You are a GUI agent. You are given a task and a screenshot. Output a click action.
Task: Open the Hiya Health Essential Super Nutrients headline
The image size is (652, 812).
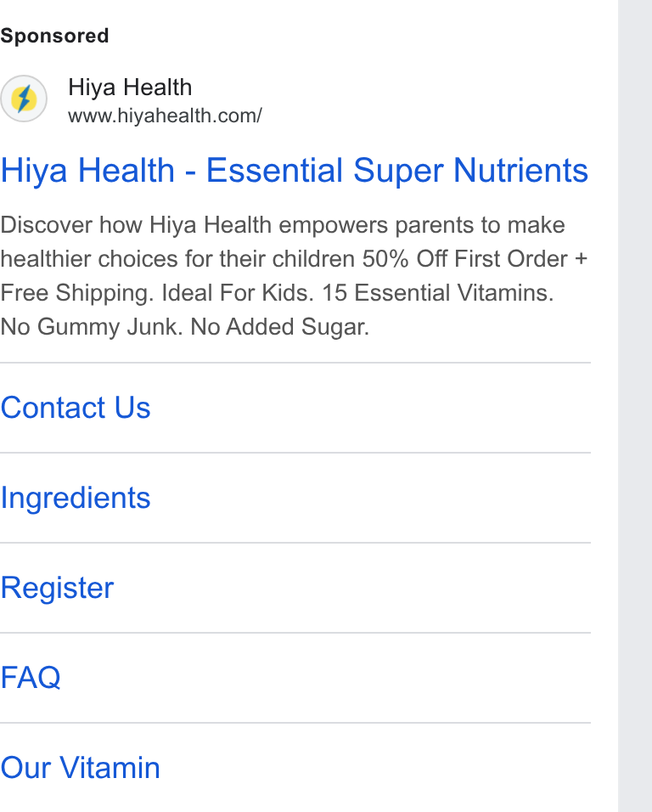(x=295, y=171)
